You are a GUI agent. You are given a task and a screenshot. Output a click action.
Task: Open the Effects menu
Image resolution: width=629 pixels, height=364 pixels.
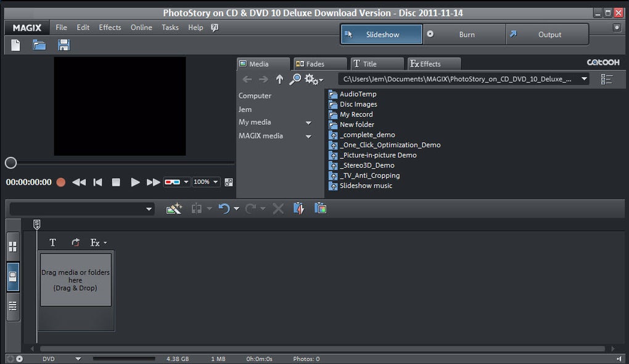pos(110,28)
